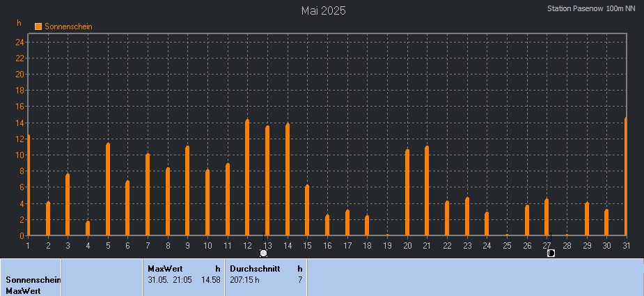This screenshot has height=296, width=644.
Task: Click x-axis day label 25
Action: [508, 245]
